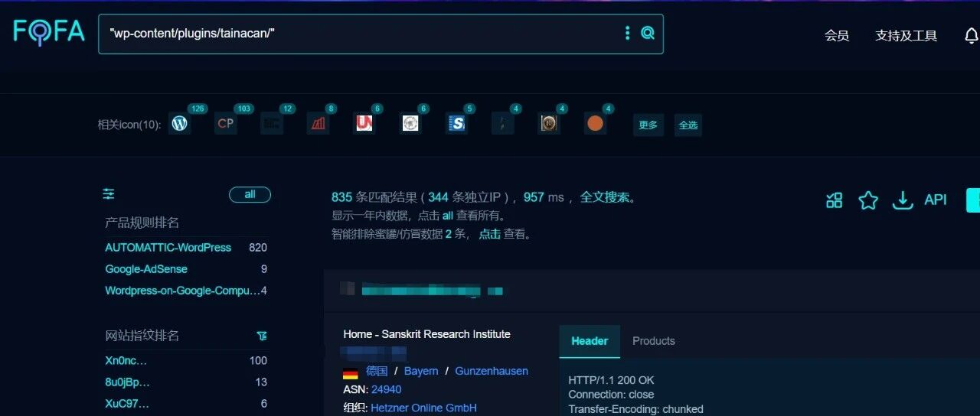
Task: Select the red bar chart icon with 8 results
Action: tap(318, 123)
